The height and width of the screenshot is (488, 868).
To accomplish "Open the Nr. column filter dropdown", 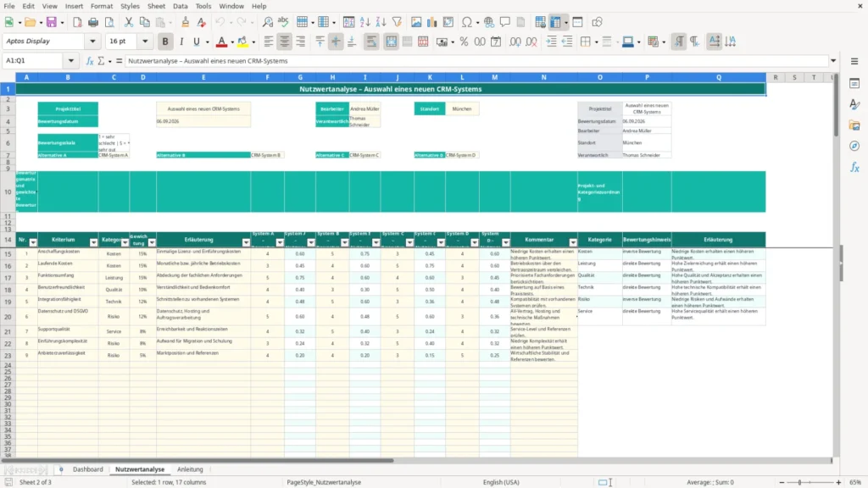I will pyautogui.click(x=33, y=243).
